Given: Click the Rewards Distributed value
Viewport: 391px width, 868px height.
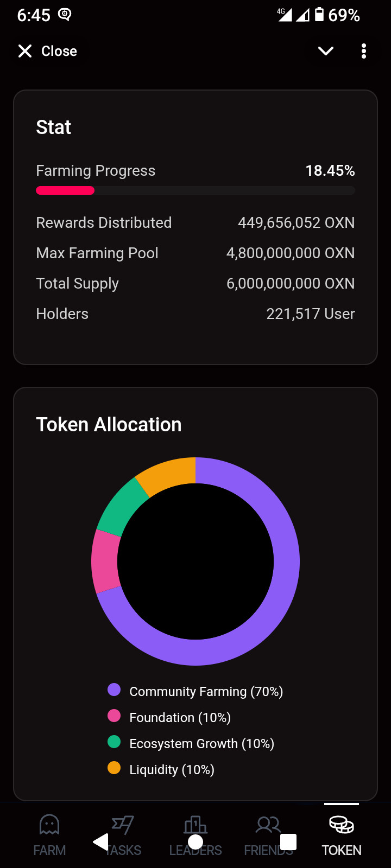Looking at the screenshot, I should coord(296,222).
